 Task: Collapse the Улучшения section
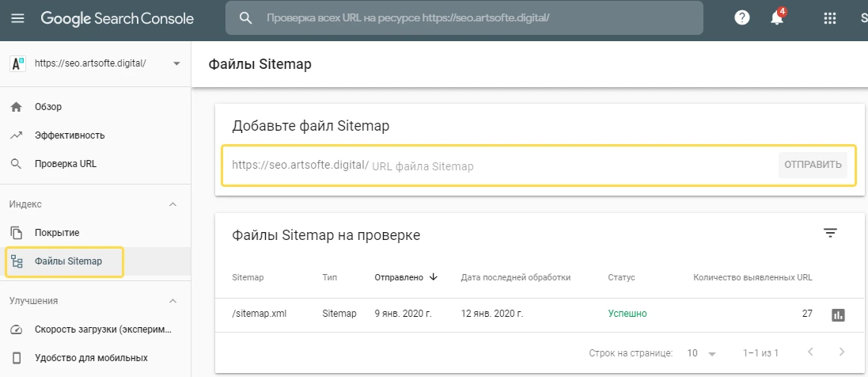coord(172,301)
